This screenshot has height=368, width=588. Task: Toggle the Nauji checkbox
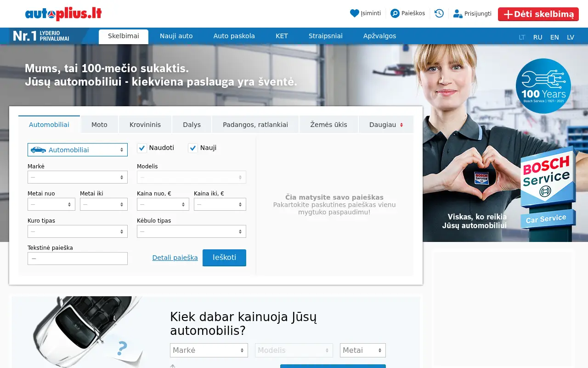[193, 148]
